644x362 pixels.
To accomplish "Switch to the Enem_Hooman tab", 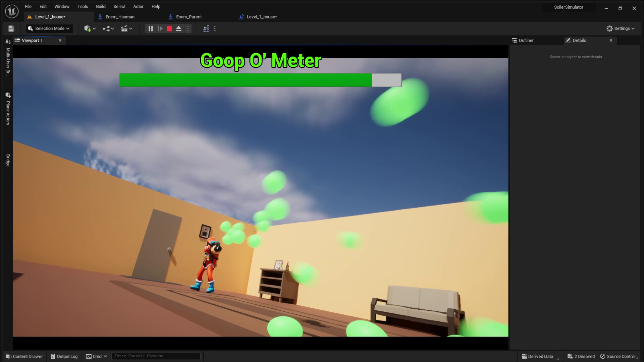I will tap(119, 16).
